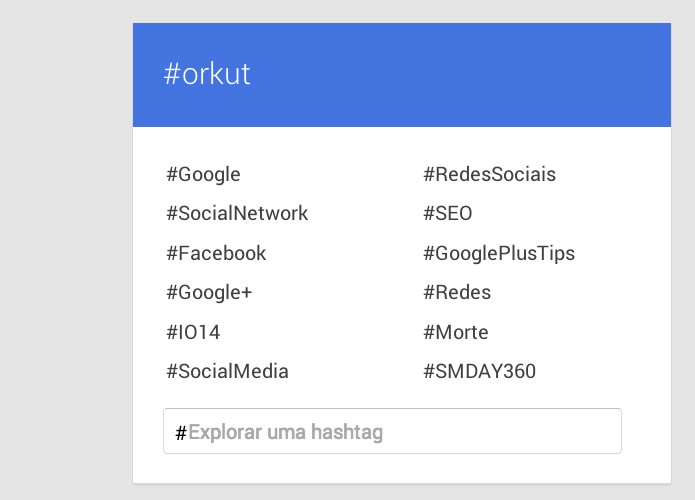Click the blue header banner beside #orkut
This screenshot has height=500, width=695.
pos(461,74)
